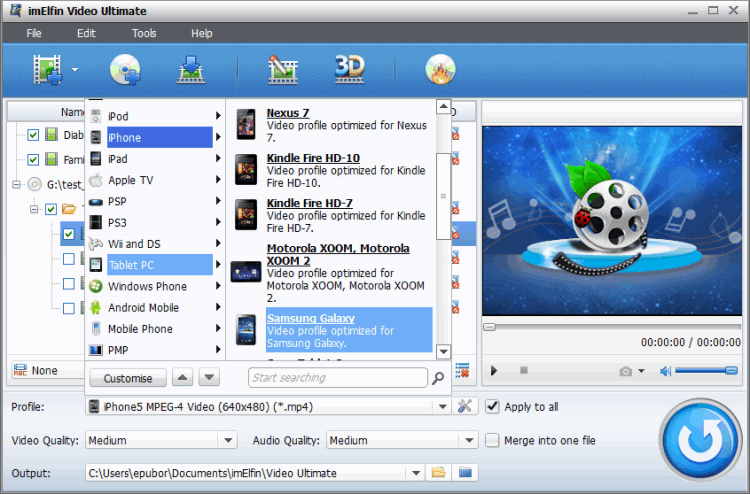Click profile list scroll down arrow
Image resolution: width=750 pixels, height=494 pixels.
tap(443, 352)
